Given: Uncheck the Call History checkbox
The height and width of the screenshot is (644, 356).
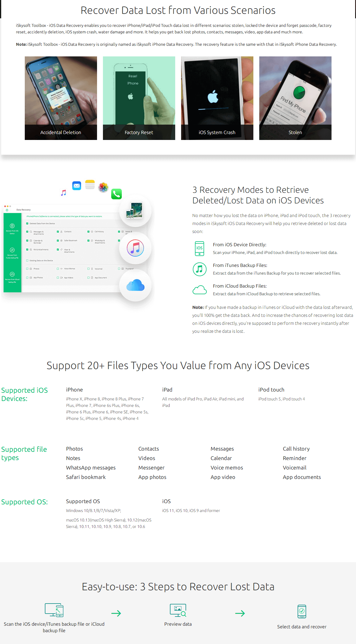Looking at the screenshot, I should tap(88, 232).
